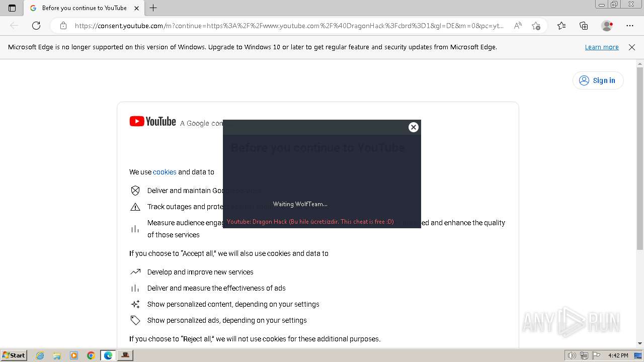The width and height of the screenshot is (644, 362).
Task: Open the tab actions menu icon
Action: [12, 8]
